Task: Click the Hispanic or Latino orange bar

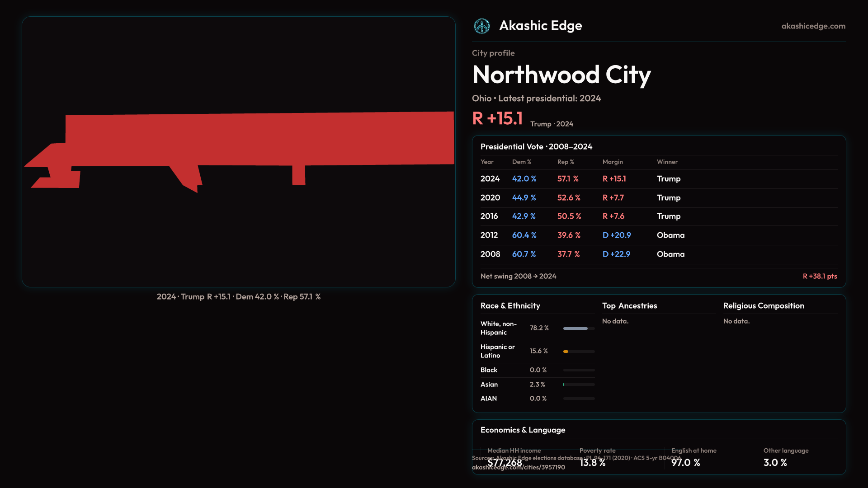Action: click(566, 352)
